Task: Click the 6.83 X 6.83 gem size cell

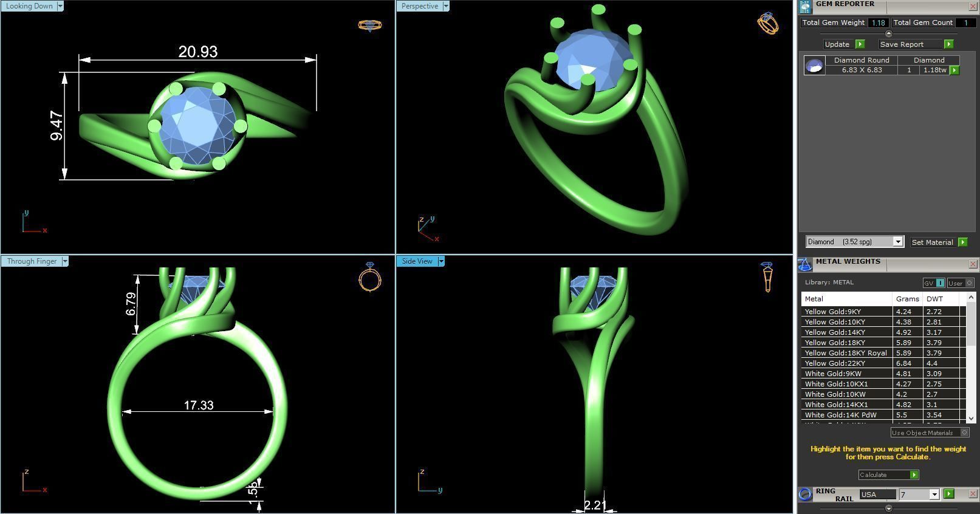Action: [862, 70]
